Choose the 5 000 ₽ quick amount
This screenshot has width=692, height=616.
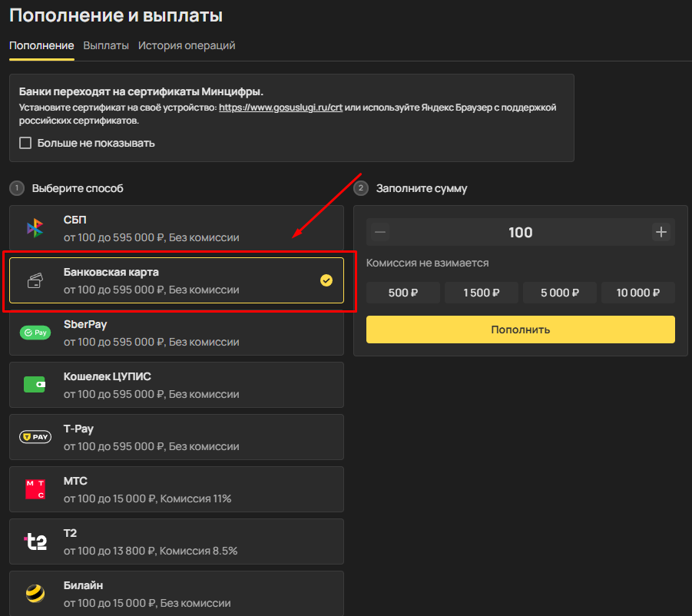coord(560,293)
